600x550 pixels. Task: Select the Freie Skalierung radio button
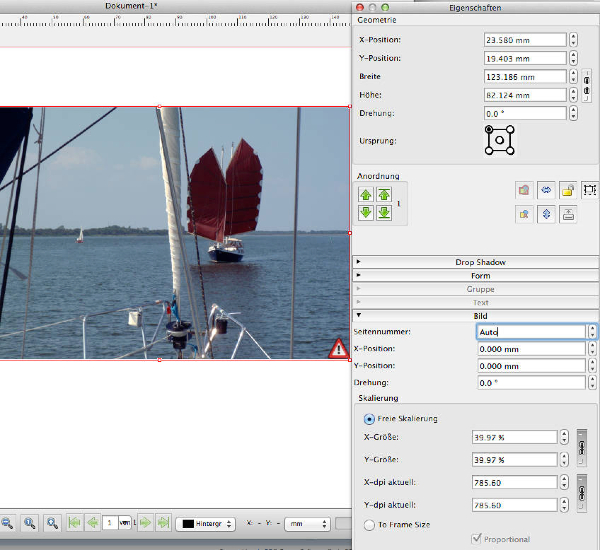click(x=370, y=418)
